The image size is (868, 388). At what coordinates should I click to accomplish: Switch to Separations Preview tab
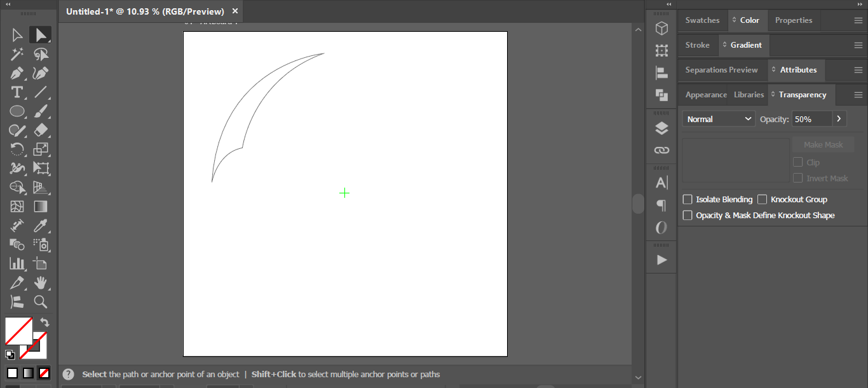click(x=721, y=70)
